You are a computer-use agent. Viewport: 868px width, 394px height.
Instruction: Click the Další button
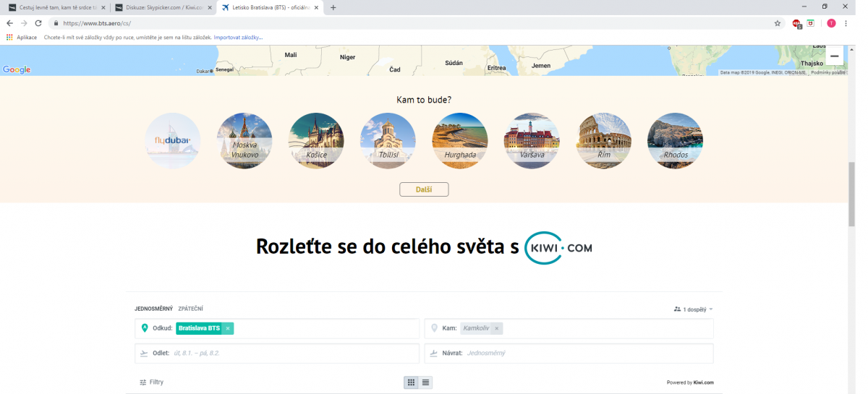[424, 189]
